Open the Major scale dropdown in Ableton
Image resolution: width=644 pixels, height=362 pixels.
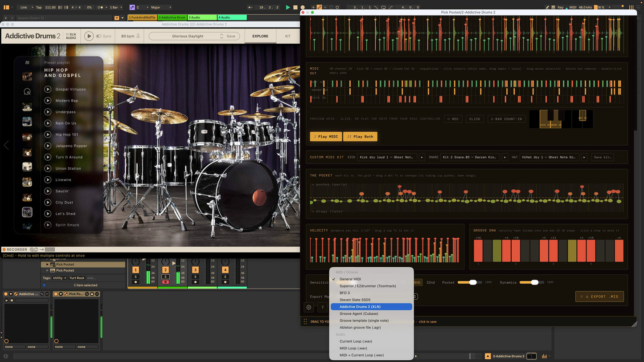coord(161,7)
